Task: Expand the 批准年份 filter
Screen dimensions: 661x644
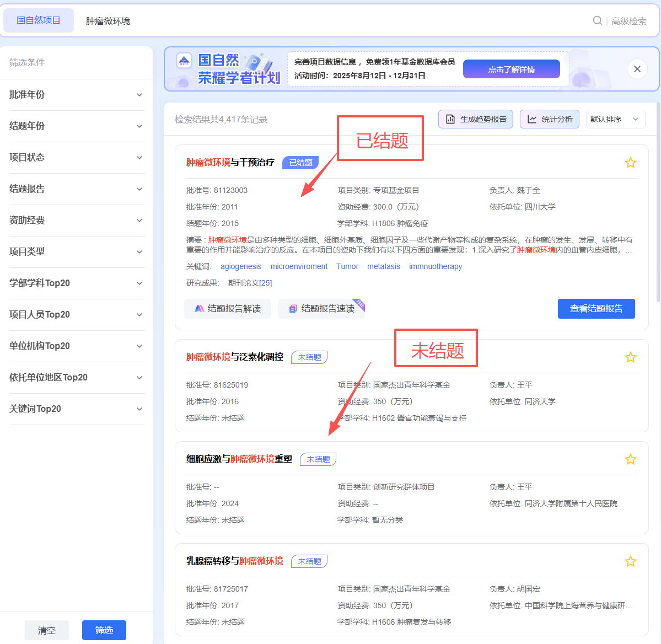Action: [x=77, y=95]
